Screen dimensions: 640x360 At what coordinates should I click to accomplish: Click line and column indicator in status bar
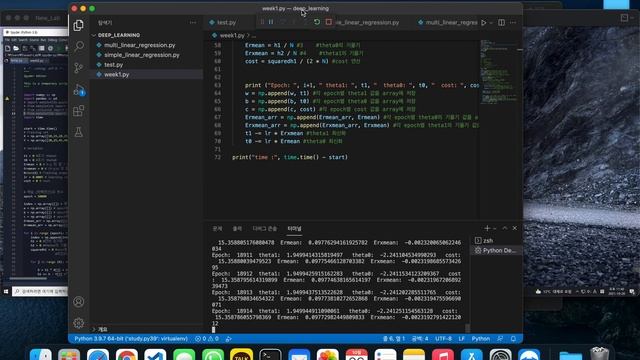(x=393, y=339)
